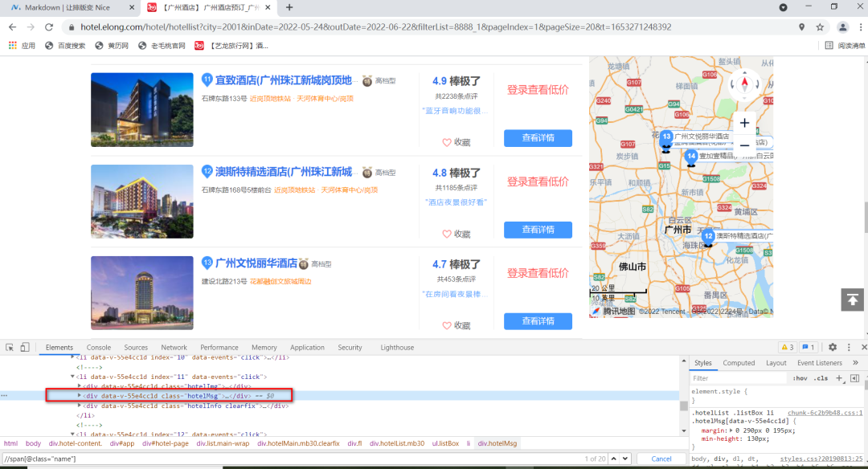
Task: Click the browser back arrow
Action: click(x=12, y=27)
